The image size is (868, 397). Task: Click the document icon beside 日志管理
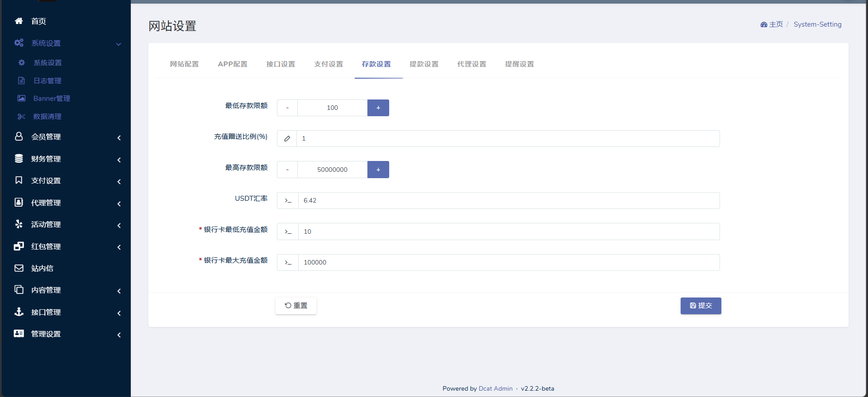click(21, 80)
